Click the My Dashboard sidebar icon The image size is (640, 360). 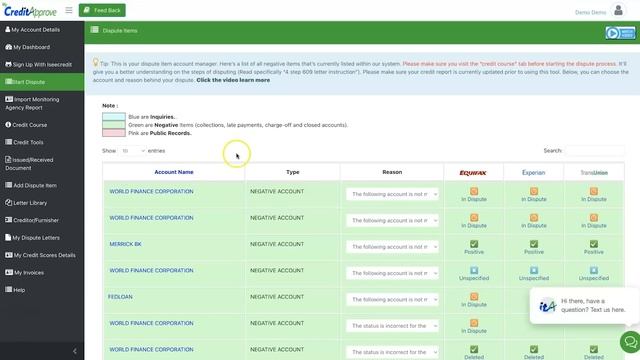coord(8,47)
